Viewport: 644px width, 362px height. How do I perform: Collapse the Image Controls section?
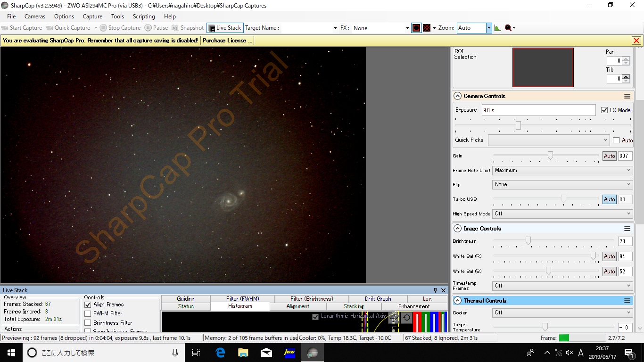(457, 229)
